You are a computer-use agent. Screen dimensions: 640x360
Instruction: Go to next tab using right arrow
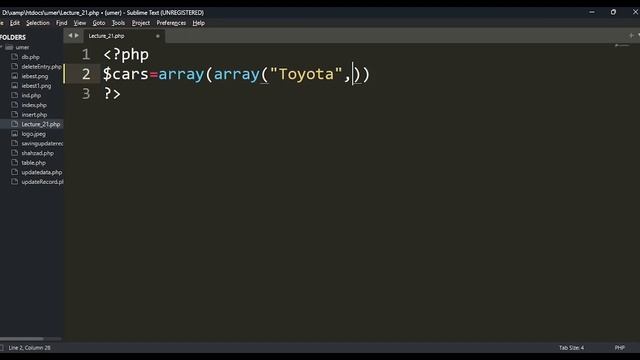click(x=76, y=36)
